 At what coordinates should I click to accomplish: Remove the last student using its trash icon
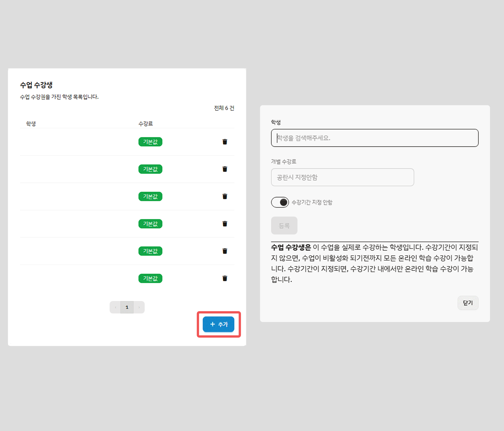coord(225,278)
